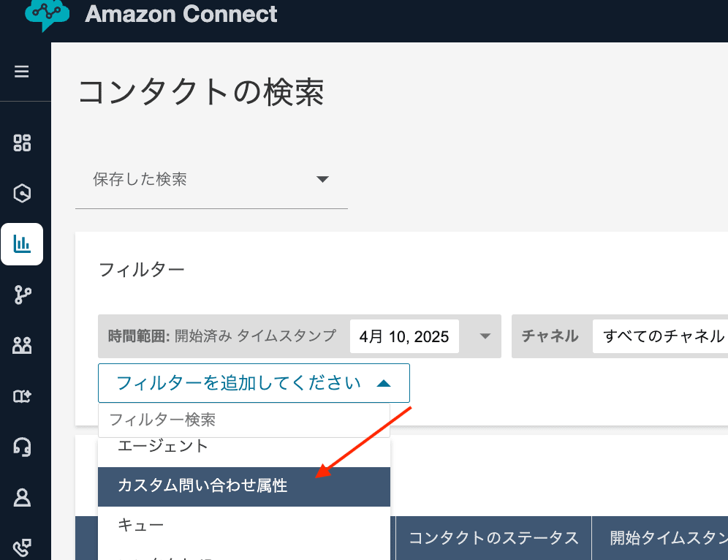This screenshot has width=728, height=560.
Task: Open the time range date dropdown arrow
Action: click(485, 336)
